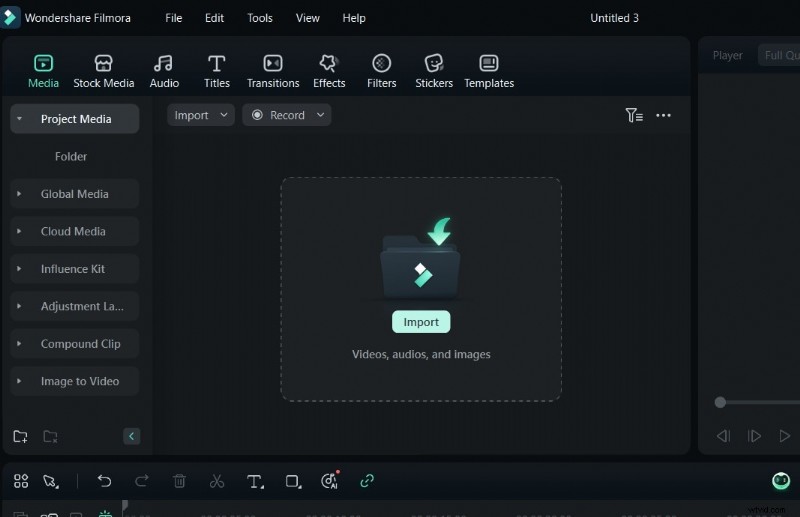Click the AI tools icon with red dot

pyautogui.click(x=330, y=480)
